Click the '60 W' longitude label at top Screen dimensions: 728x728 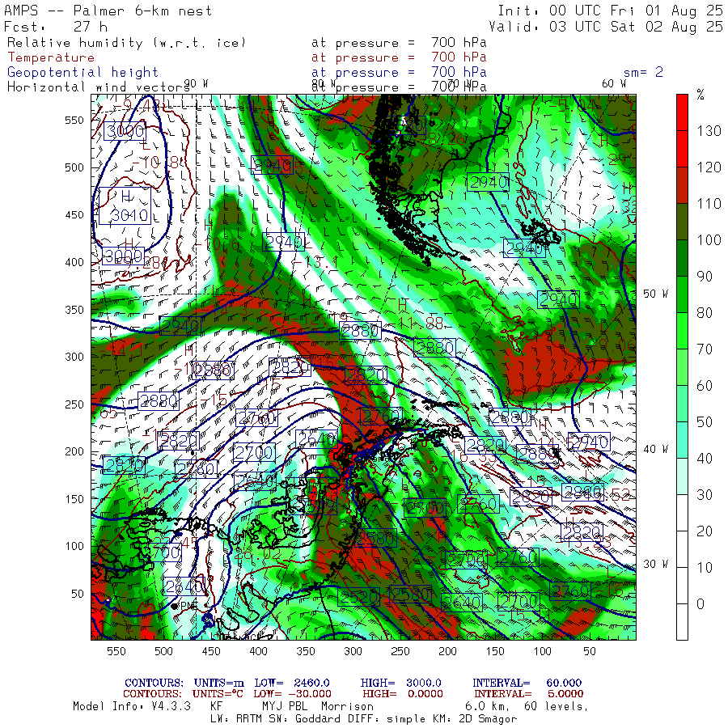pyautogui.click(x=613, y=83)
